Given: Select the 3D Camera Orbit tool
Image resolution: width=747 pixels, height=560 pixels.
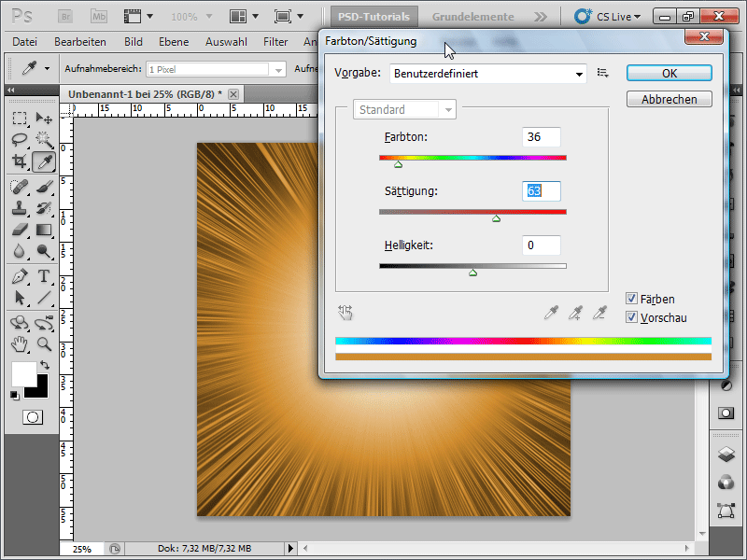Looking at the screenshot, I should [x=44, y=323].
